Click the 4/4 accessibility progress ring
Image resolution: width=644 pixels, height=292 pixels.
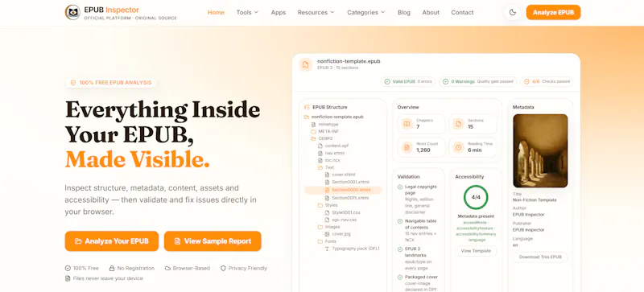tap(476, 197)
